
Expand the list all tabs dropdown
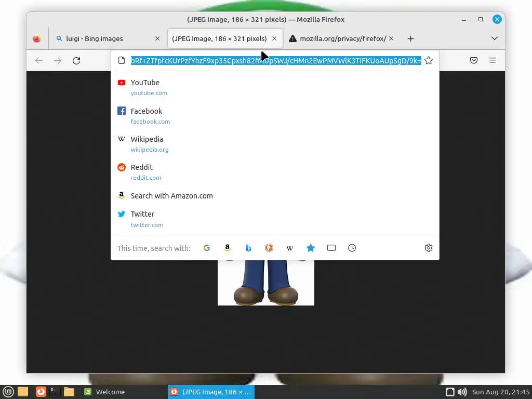[x=495, y=38]
